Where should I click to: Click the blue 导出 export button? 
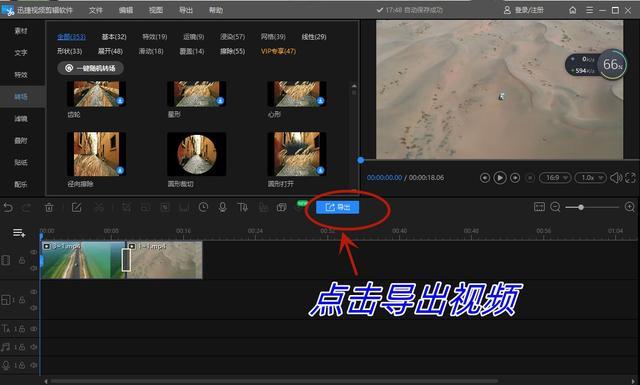[338, 207]
